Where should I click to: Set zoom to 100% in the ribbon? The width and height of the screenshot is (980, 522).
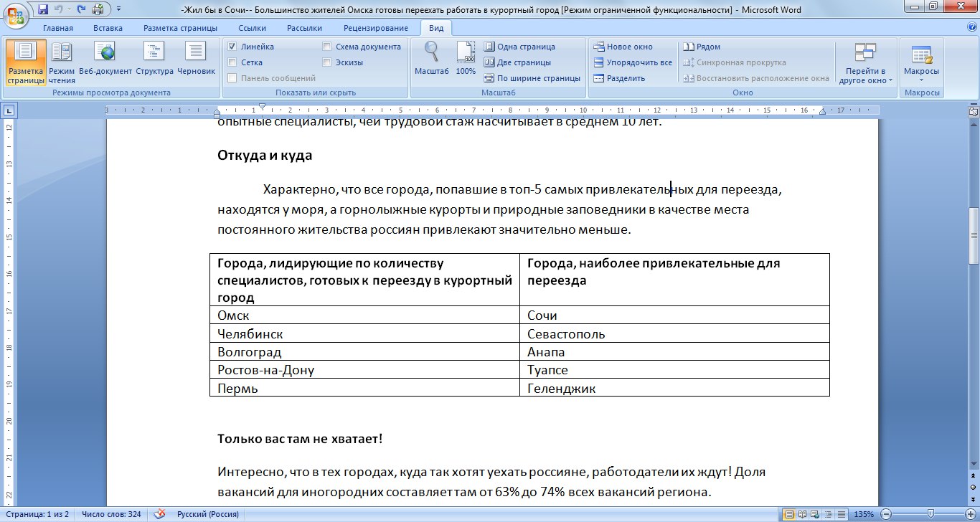coord(466,59)
